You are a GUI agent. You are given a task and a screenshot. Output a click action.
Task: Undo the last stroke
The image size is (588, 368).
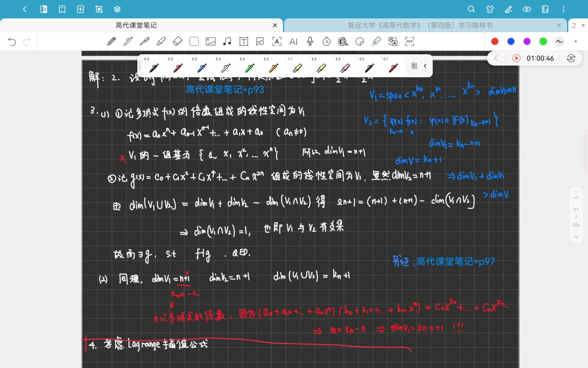tap(12, 42)
